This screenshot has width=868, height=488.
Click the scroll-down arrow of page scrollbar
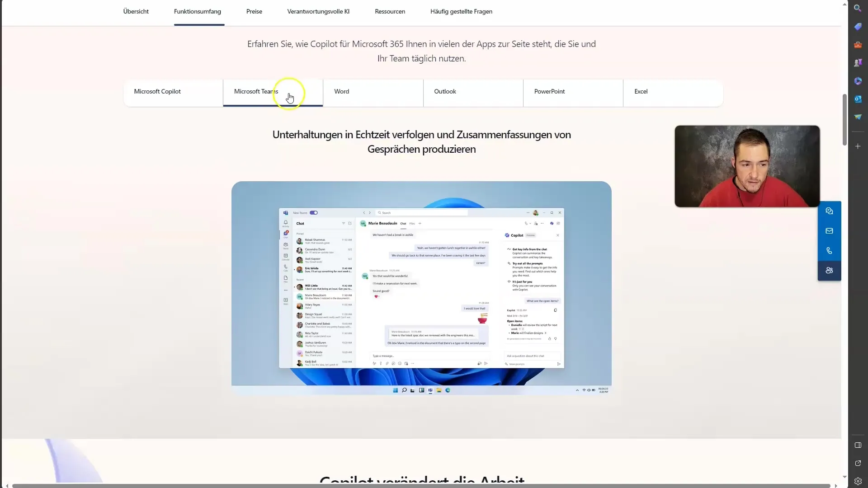844,477
